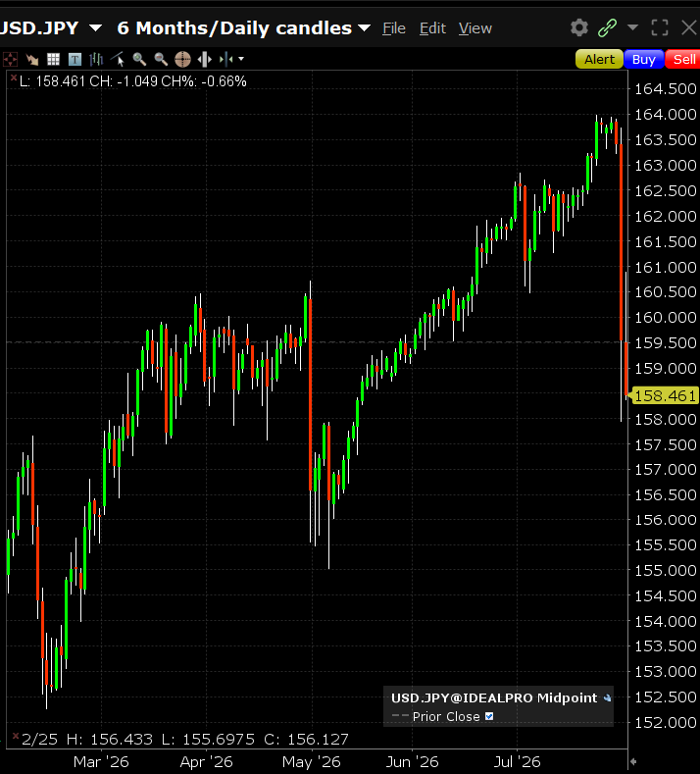This screenshot has width=700, height=774.
Task: Click the May '26 time axis label
Action: (x=312, y=761)
